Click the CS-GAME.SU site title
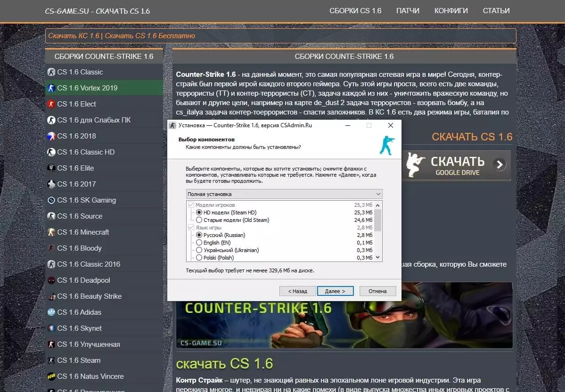Viewport: 565px width, 392px height. point(97,11)
